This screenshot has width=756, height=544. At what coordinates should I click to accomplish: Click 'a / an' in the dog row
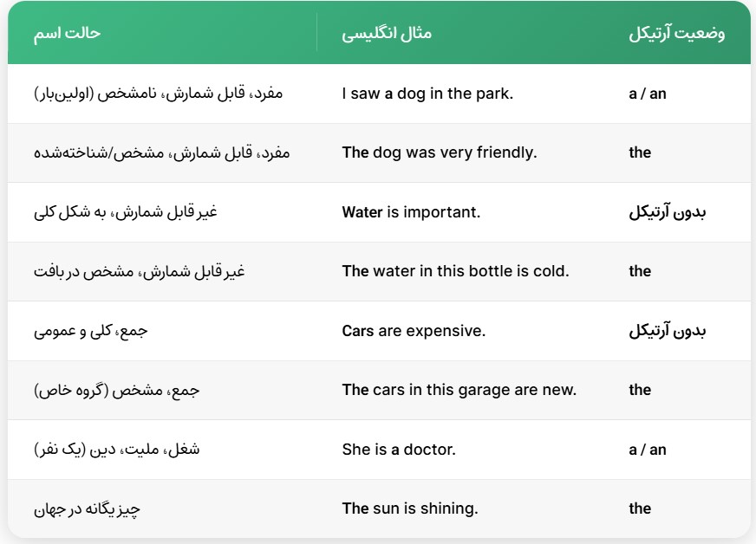[647, 94]
